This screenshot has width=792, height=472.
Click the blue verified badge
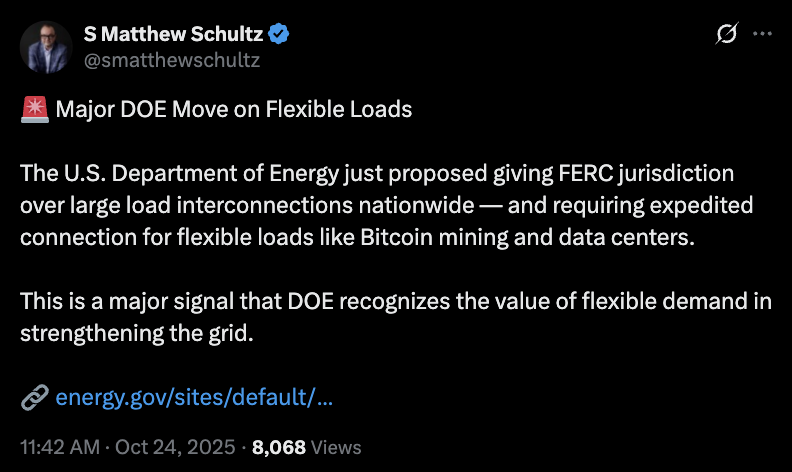[x=280, y=34]
